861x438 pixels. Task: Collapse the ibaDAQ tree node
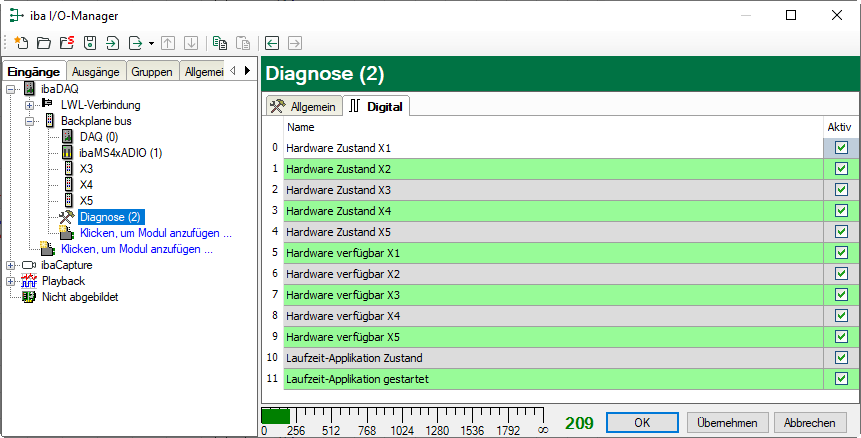click(10, 89)
